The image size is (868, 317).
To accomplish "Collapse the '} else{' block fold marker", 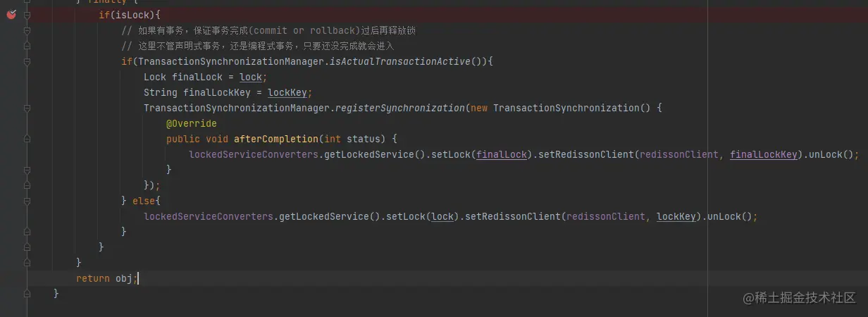I will point(27,201).
